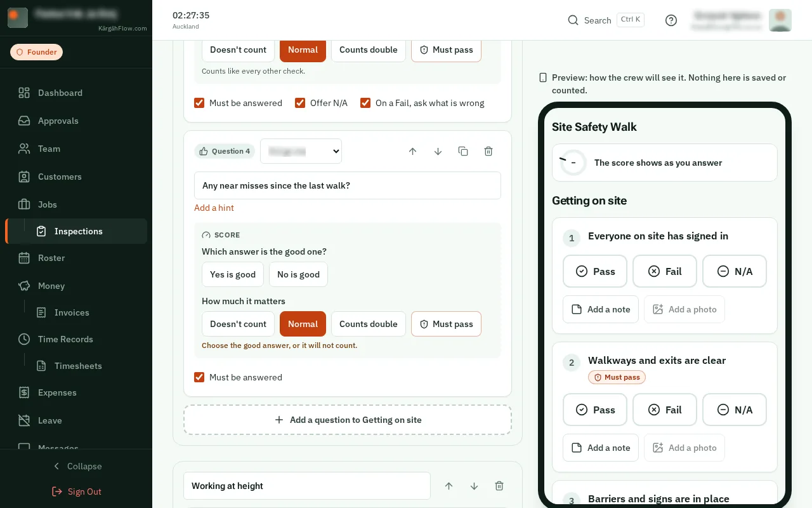Screen dimensions: 812x508
Task: Duplicate Question 4 using copy icon
Action: pos(463,151)
